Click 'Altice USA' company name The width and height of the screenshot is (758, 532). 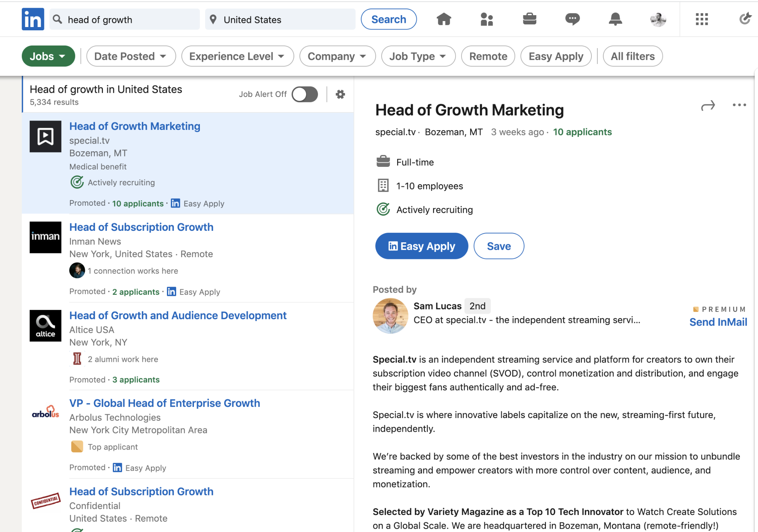(92, 330)
